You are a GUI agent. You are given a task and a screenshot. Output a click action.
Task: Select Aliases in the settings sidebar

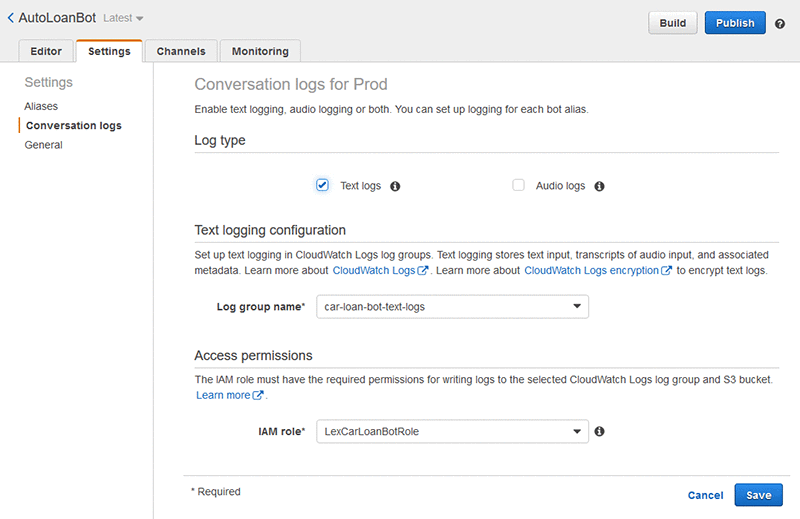pyautogui.click(x=41, y=106)
